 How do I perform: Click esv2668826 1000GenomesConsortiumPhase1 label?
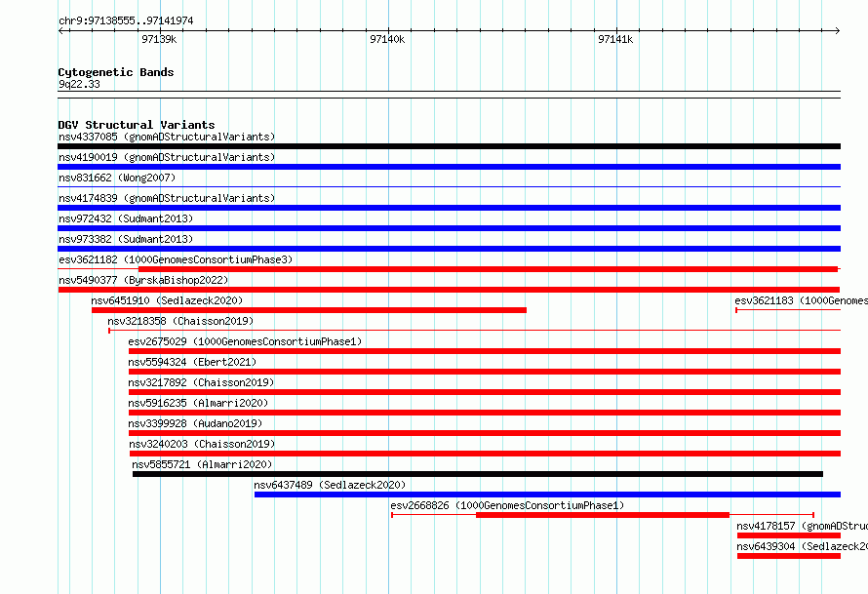pos(507,505)
